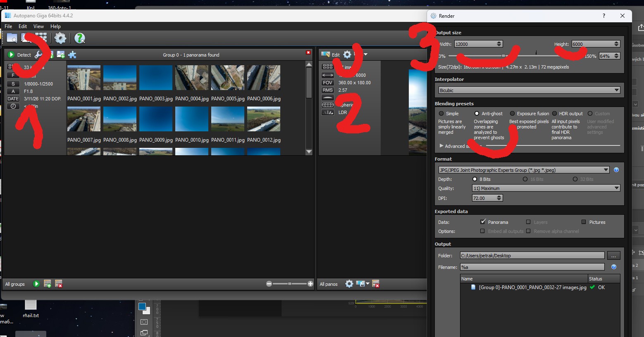Click the blue puzzle piece plugin icon
The image size is (644, 337).
[72, 55]
